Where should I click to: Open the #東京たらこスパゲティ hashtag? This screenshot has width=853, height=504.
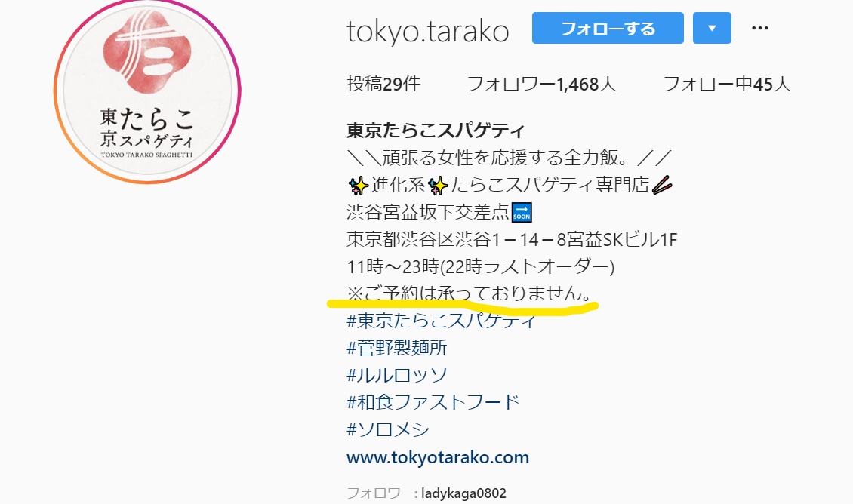pos(441,321)
